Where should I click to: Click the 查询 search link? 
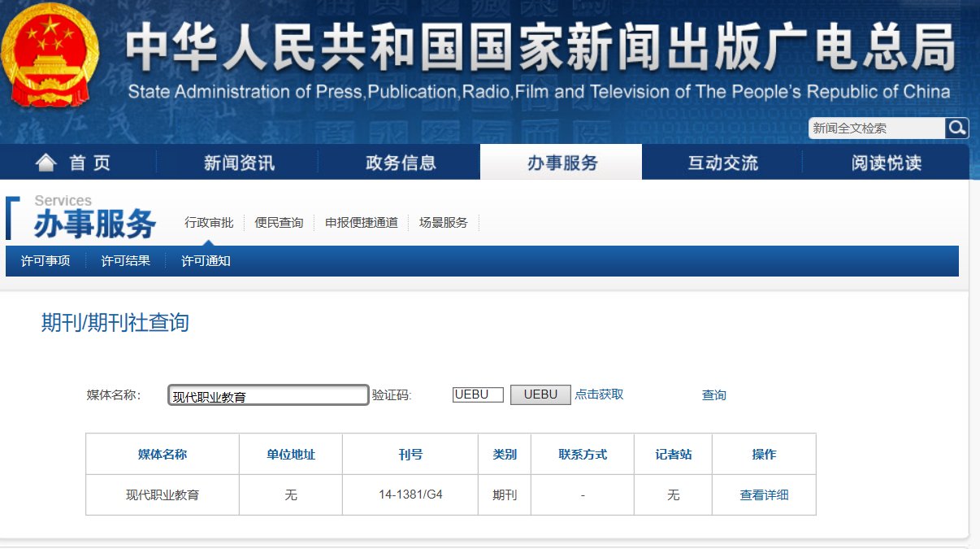pos(713,394)
